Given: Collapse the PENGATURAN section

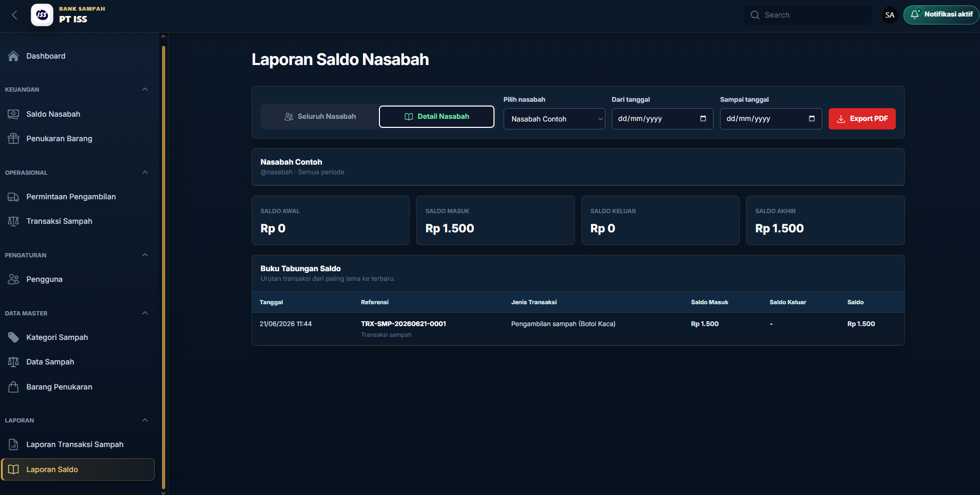Looking at the screenshot, I should [145, 255].
